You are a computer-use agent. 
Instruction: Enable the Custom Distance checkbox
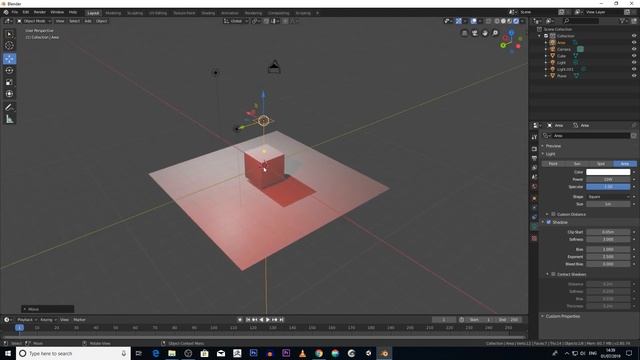point(553,214)
